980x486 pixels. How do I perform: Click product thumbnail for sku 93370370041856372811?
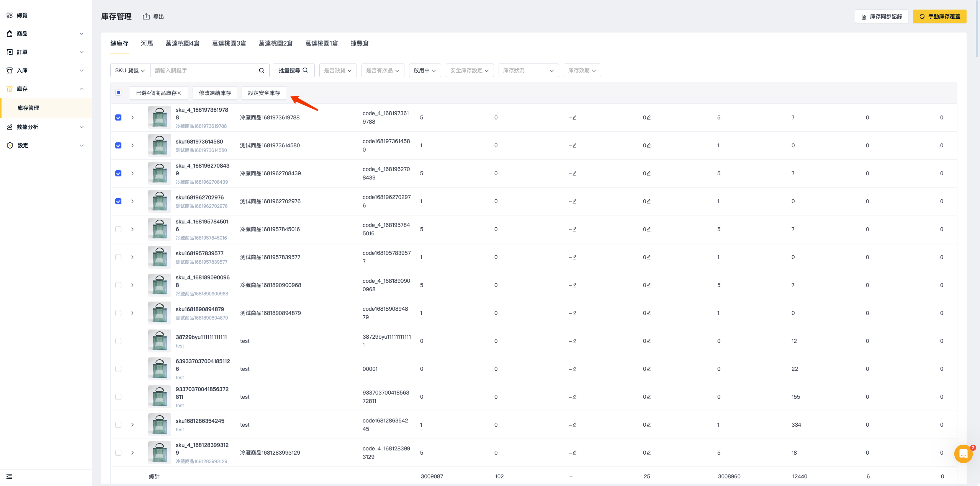coord(160,397)
